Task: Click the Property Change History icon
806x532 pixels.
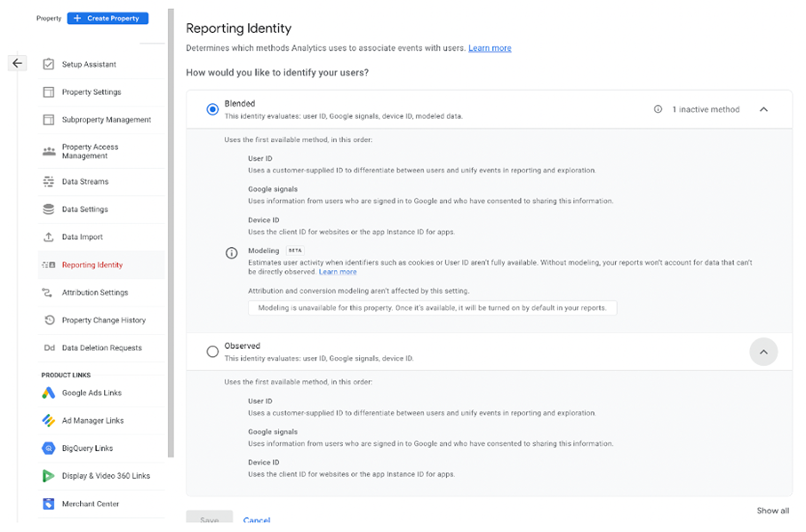Action: [50, 320]
